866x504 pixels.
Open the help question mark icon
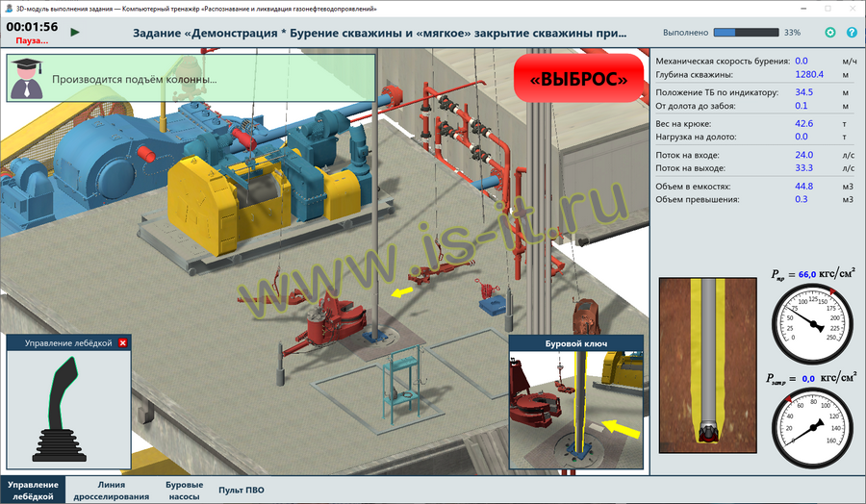point(852,33)
